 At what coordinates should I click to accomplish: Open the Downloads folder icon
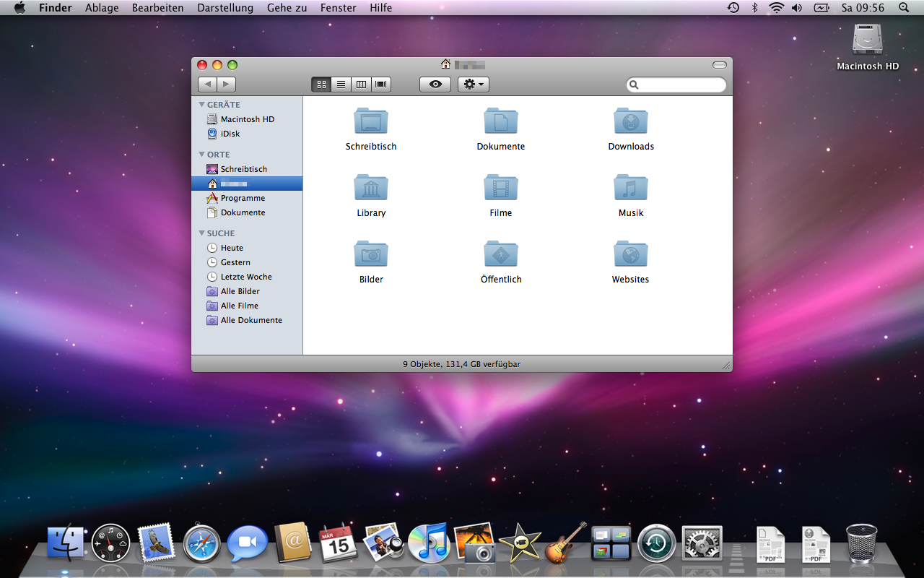(630, 121)
